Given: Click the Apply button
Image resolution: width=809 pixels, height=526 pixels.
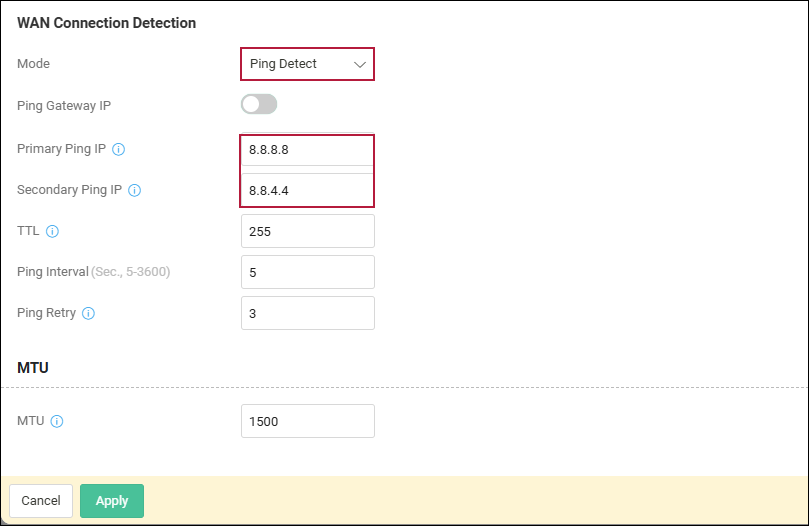Looking at the screenshot, I should coord(112,501).
